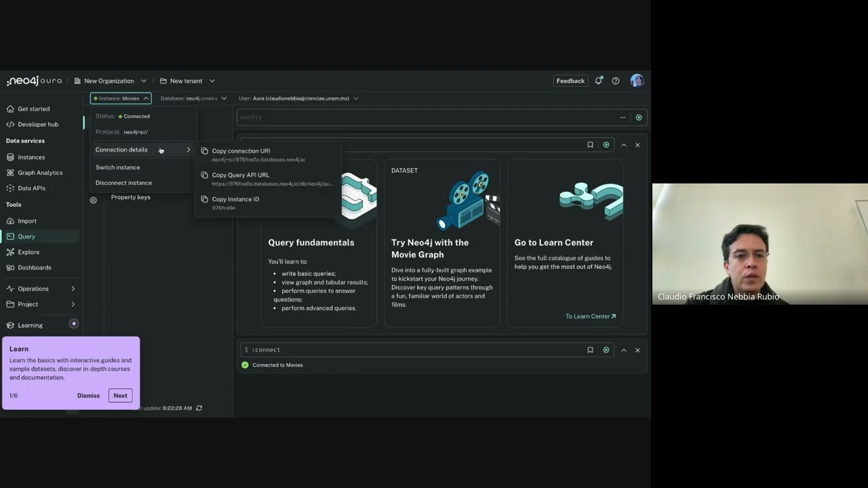Choose Copy connection URI
Screen dimensions: 868x488
[x=268, y=155]
